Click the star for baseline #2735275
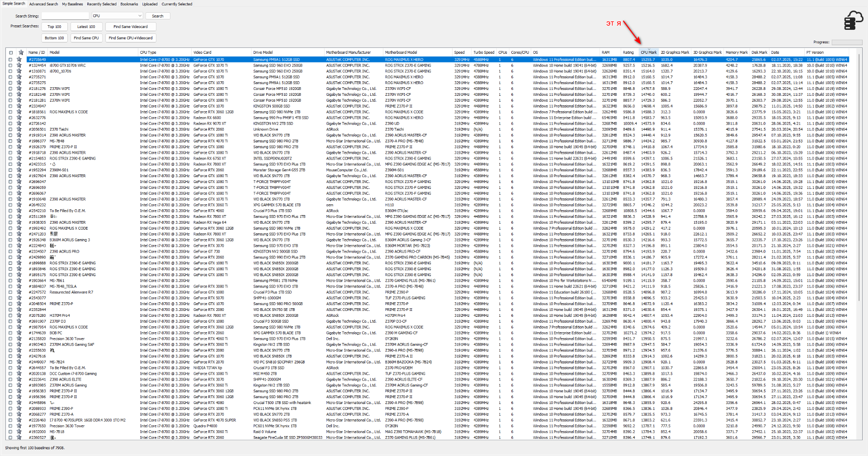This screenshot has width=868, height=456. tap(19, 83)
